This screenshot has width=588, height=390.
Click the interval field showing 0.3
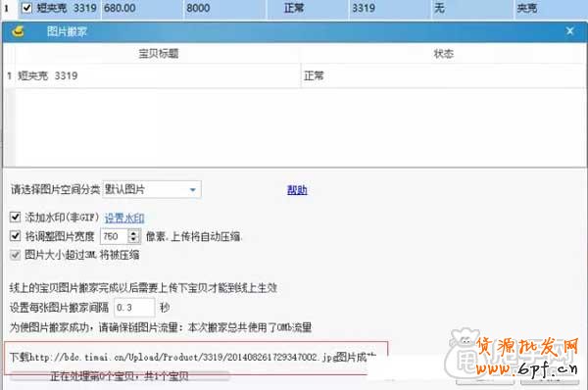click(x=134, y=308)
